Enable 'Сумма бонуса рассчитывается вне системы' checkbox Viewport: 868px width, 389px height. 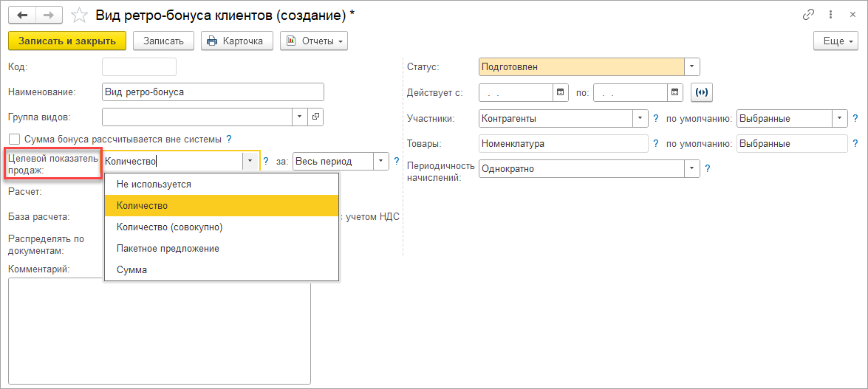[14, 139]
